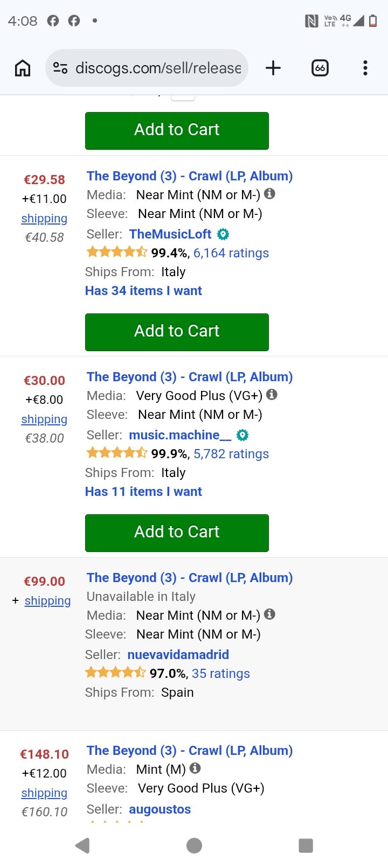Open nuevavidamadrid seller profile
The image size is (388, 868).
click(x=178, y=655)
